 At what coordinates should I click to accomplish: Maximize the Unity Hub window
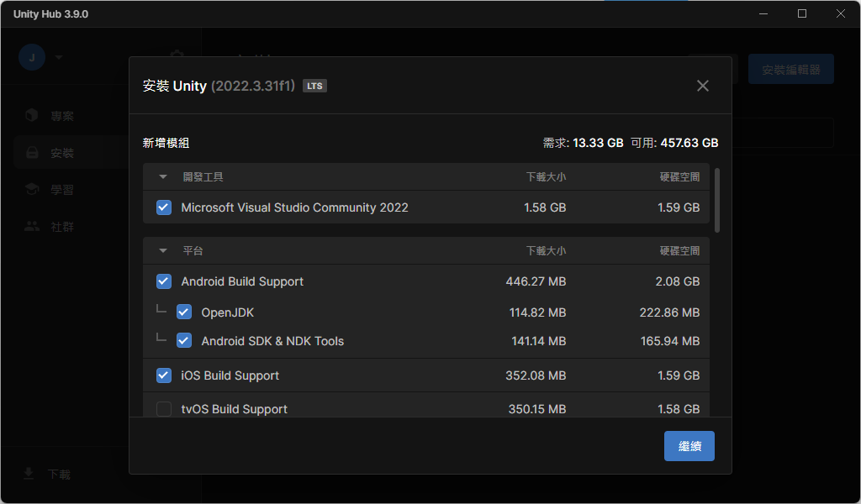(801, 13)
